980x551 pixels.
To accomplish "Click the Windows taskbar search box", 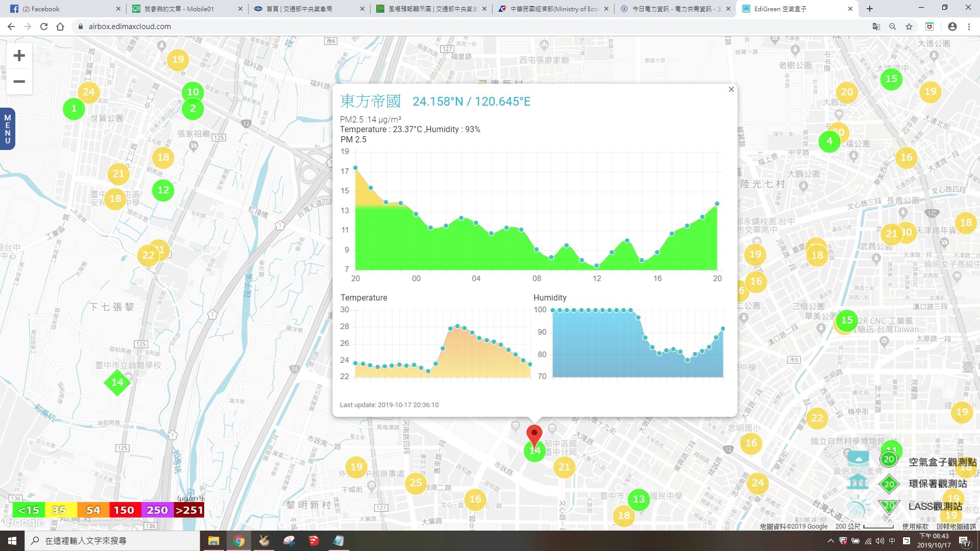I will (112, 541).
